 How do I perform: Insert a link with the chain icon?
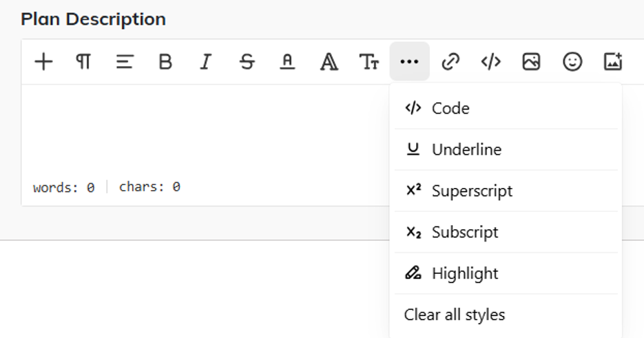click(450, 62)
